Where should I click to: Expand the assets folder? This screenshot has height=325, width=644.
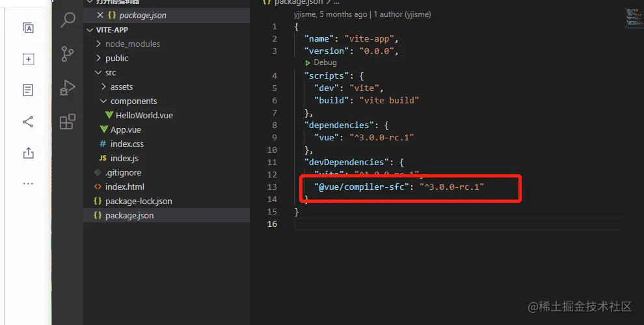103,86
